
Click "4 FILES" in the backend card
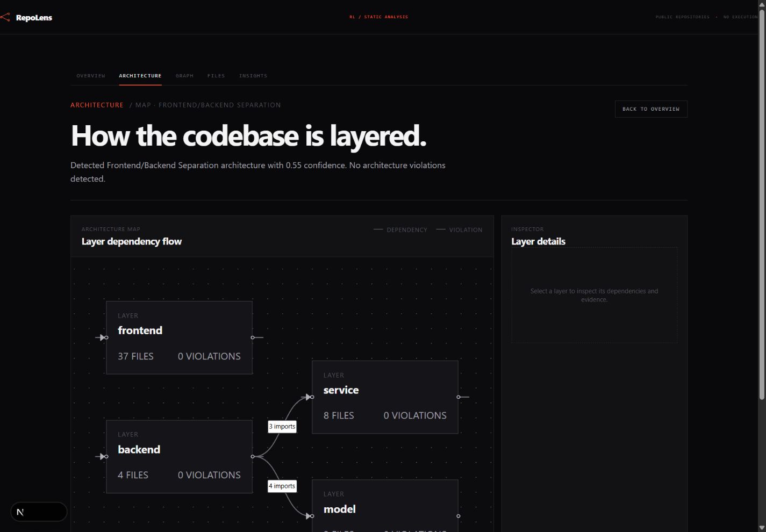coord(133,475)
